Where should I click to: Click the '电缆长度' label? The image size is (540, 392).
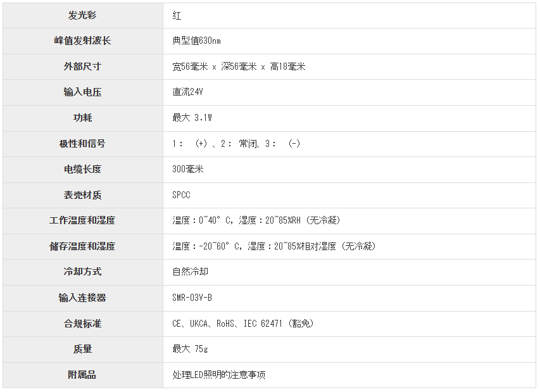click(82, 169)
